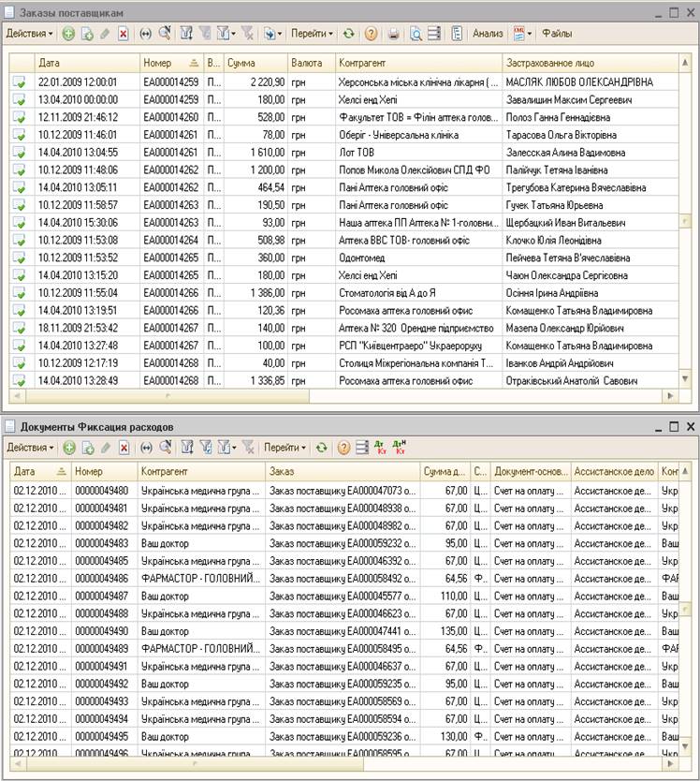Screen dimensions: 700x781
Task: Click Документ-основание column header
Action: tap(531, 471)
